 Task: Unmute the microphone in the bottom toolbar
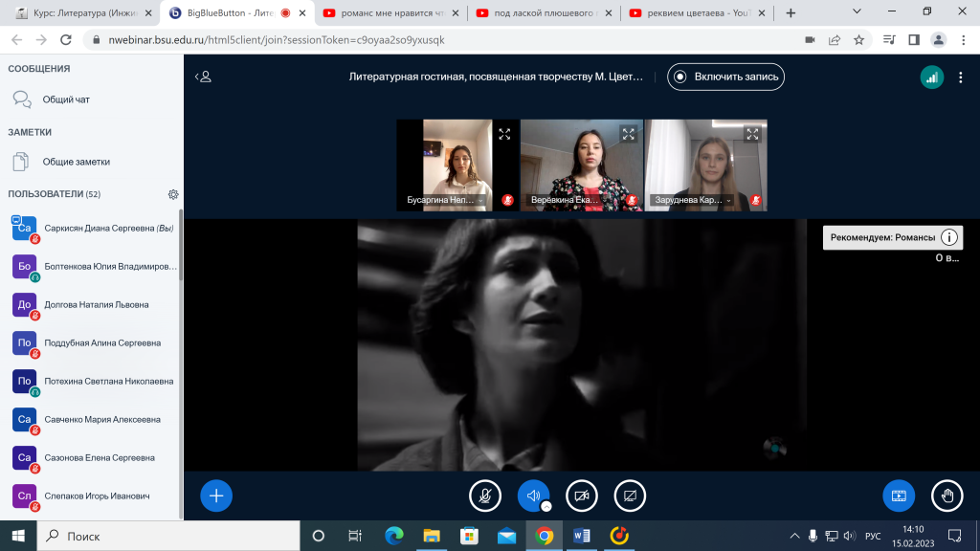[x=485, y=496]
